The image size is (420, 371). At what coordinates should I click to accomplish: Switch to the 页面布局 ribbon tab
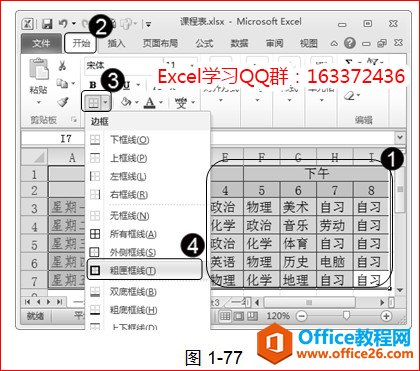coord(160,43)
